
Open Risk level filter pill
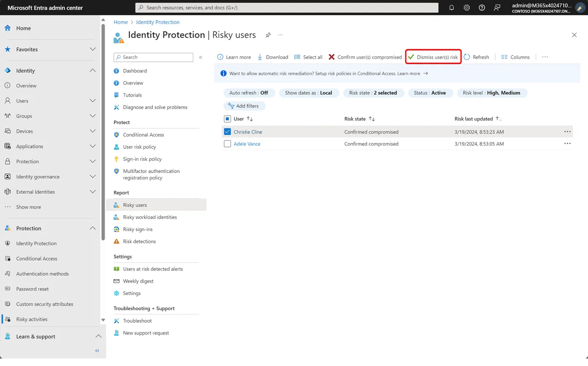coord(492,93)
